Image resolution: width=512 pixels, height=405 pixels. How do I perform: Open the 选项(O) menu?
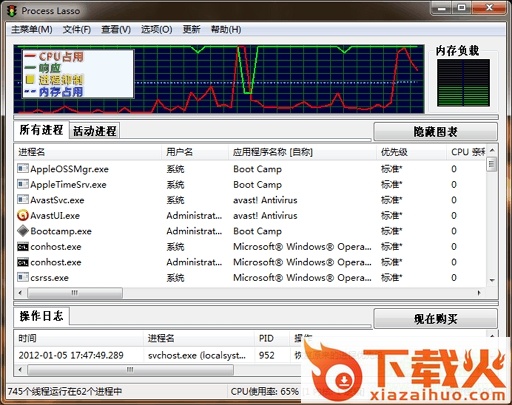(x=156, y=30)
